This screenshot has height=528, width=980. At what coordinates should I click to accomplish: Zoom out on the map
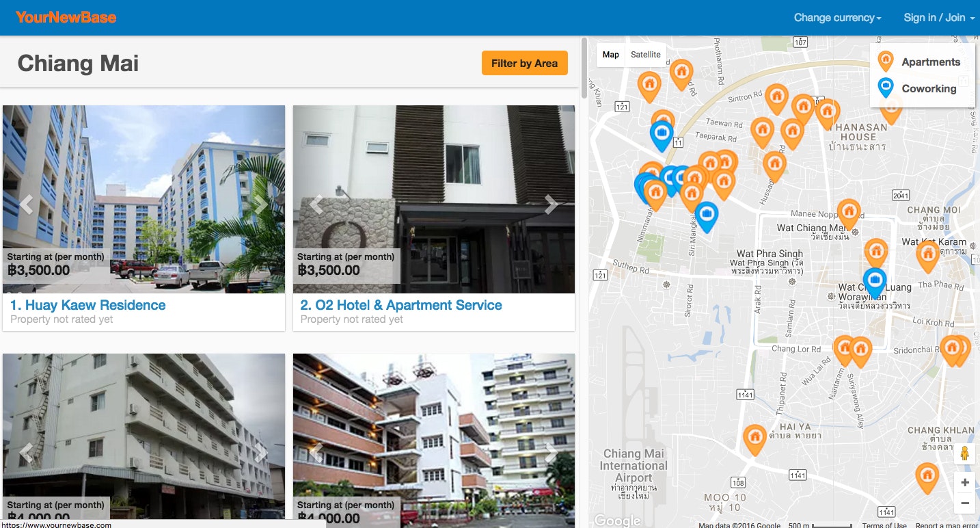pos(965,503)
